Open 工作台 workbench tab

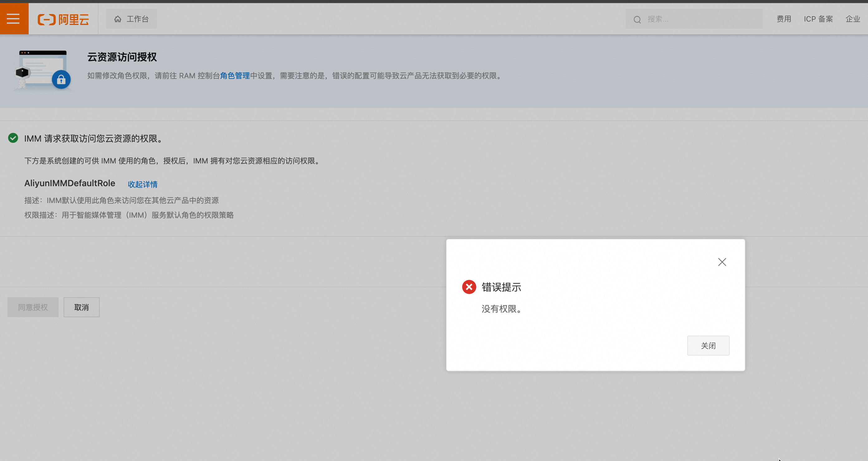pos(131,19)
